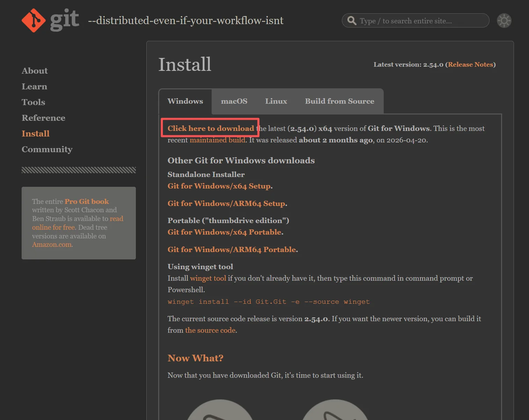
Task: Click the --distributed-even-if-your-workflow-isnt tagline
Action: pos(186,21)
